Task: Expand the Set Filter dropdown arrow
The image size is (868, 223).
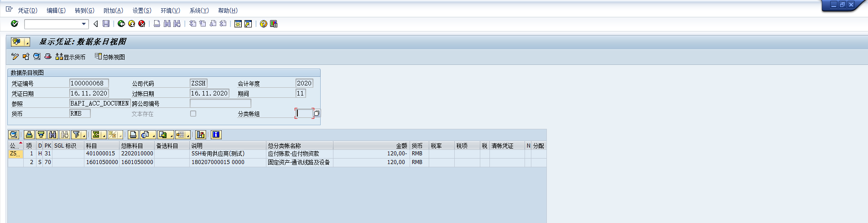Action: pyautogui.click(x=84, y=134)
